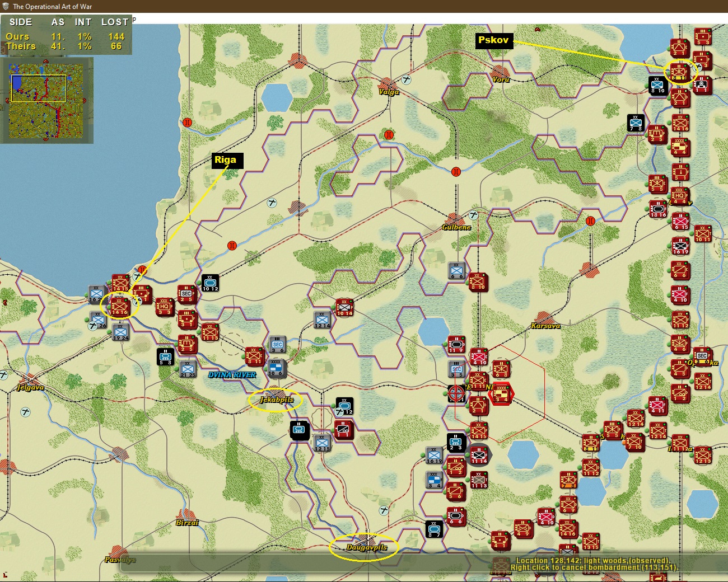Click the red bridge marker northeast of Gulbene
This screenshot has width=728, height=582.
coord(590,220)
